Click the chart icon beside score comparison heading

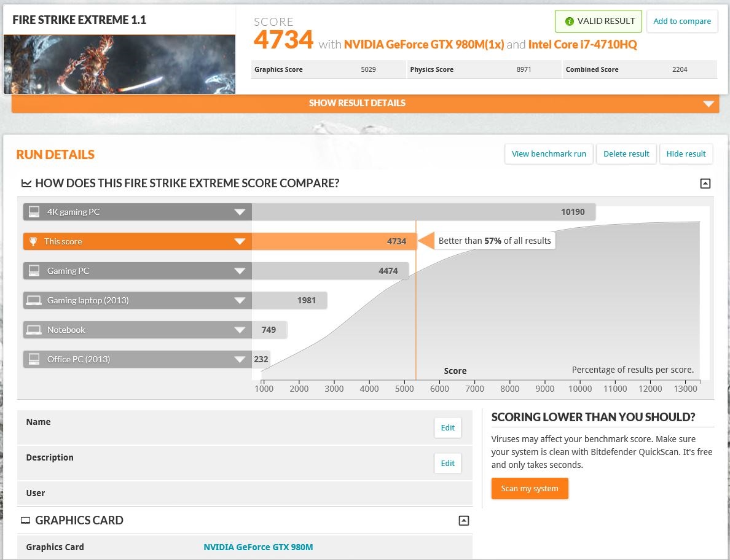click(26, 183)
